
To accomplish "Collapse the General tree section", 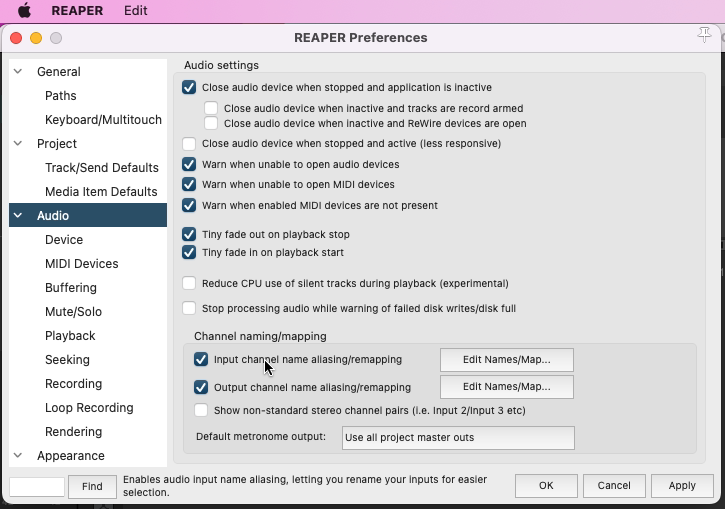I will [18, 72].
